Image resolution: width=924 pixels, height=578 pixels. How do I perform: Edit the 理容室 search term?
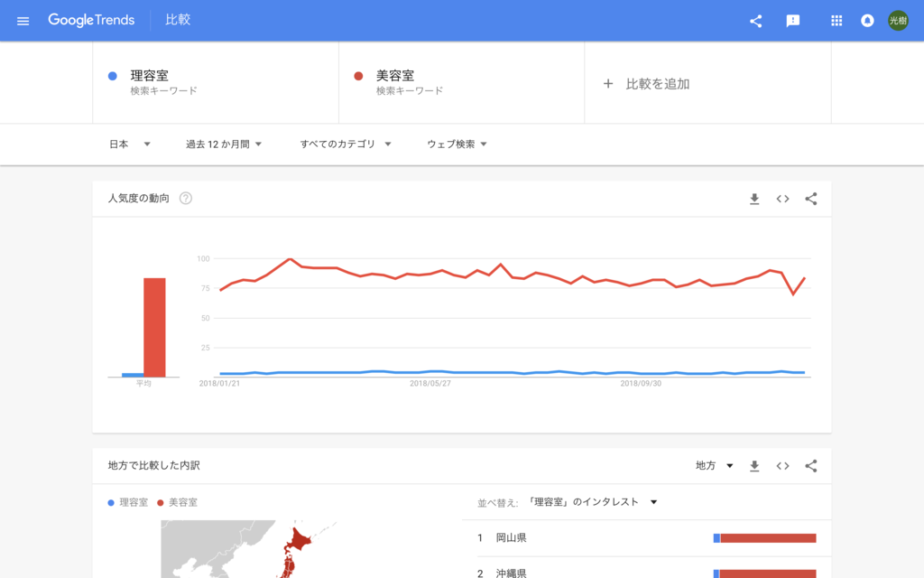216,82
